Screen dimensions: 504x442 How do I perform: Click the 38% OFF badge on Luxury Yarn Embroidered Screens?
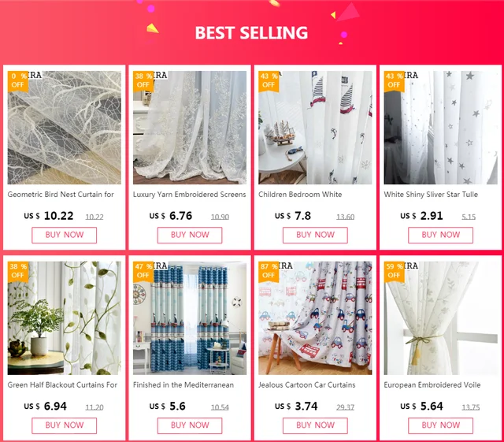click(x=143, y=81)
